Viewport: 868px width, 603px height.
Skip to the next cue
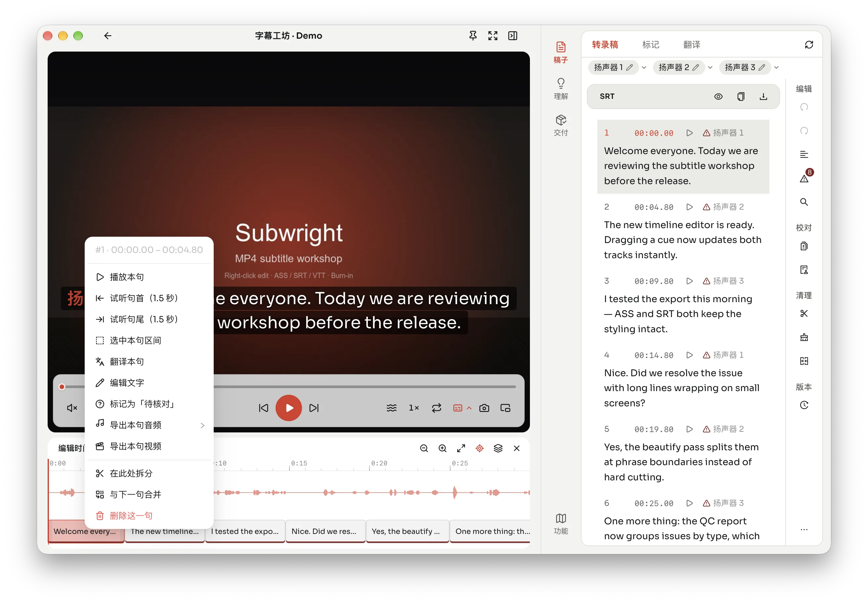click(x=314, y=408)
